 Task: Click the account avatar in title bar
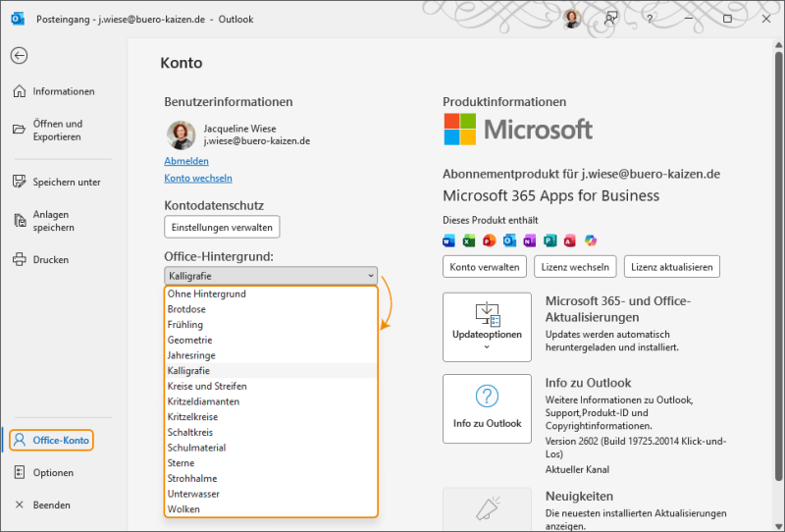coord(572,19)
